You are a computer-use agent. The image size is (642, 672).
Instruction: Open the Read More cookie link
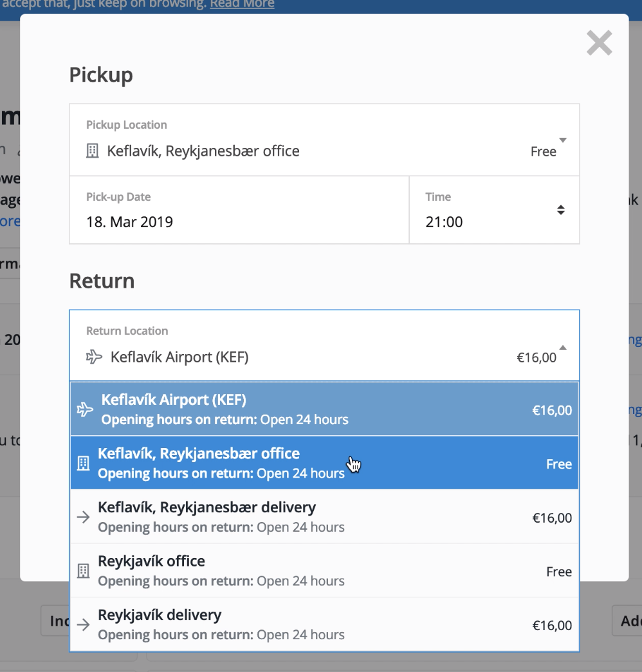point(242,5)
